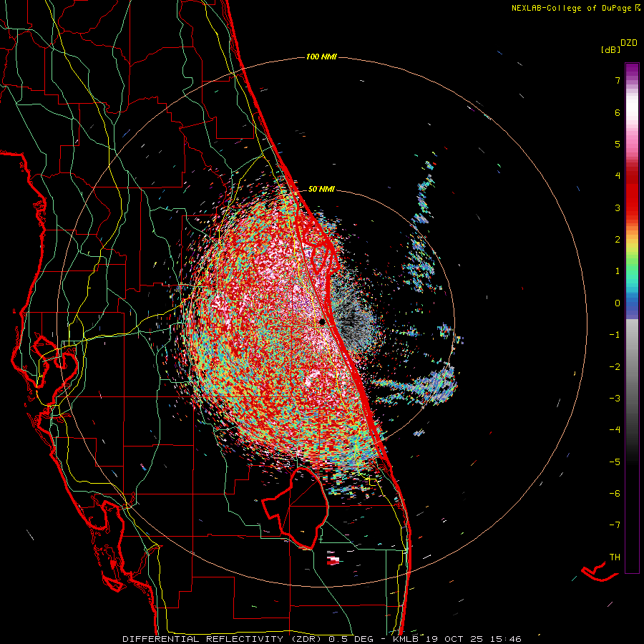The width and height of the screenshot is (644, 644).
Task: Click the 3 value on the dB scale
Action: tap(618, 208)
